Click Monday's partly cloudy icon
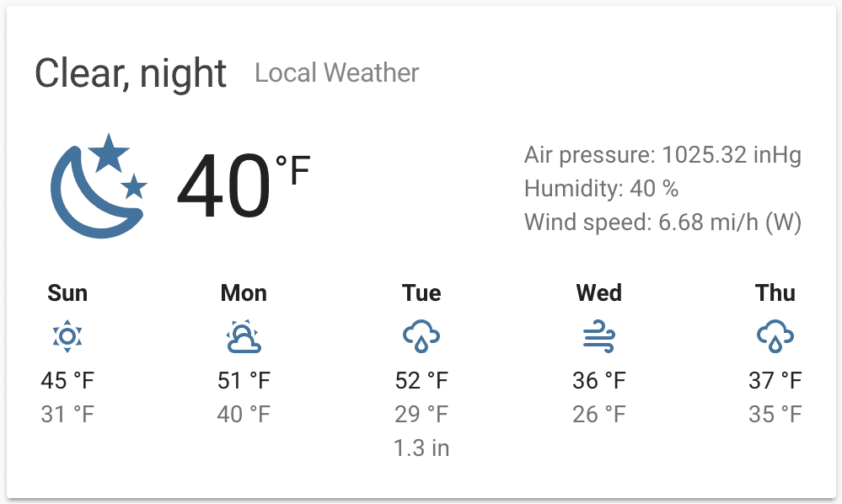Image resolution: width=842 pixels, height=504 pixels. point(244,337)
